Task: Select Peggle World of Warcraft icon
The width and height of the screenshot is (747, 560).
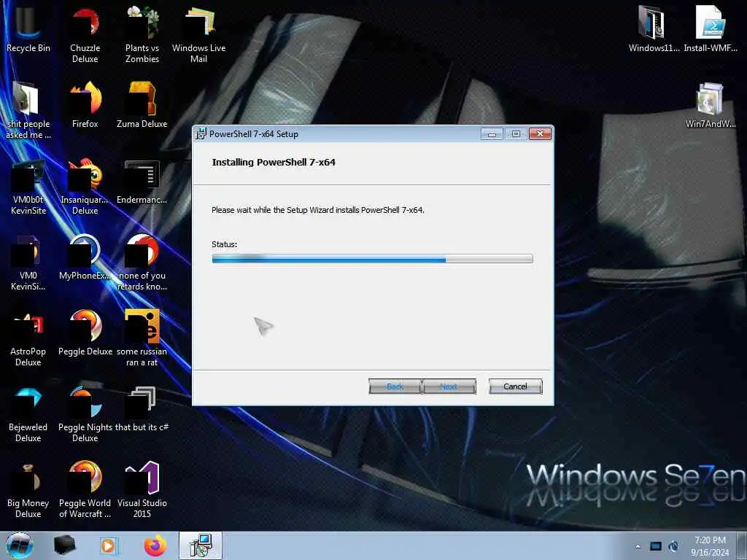Action: 85,489
